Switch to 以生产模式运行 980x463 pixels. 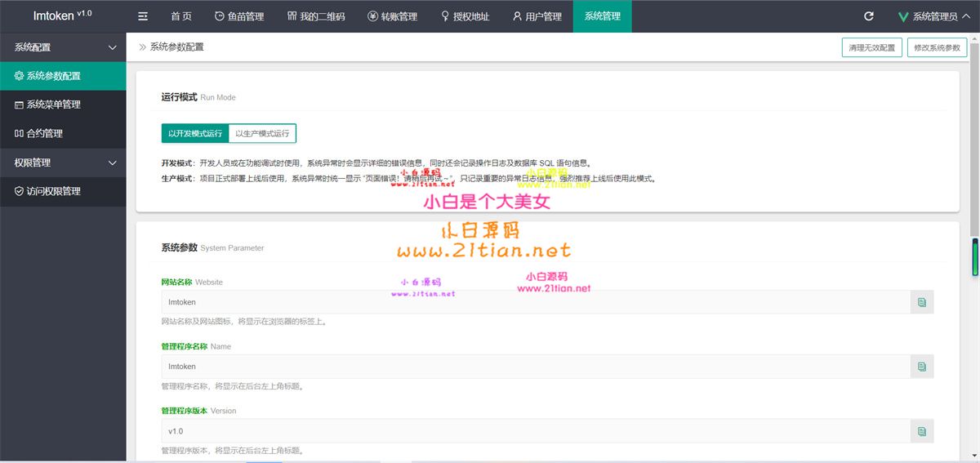click(262, 133)
